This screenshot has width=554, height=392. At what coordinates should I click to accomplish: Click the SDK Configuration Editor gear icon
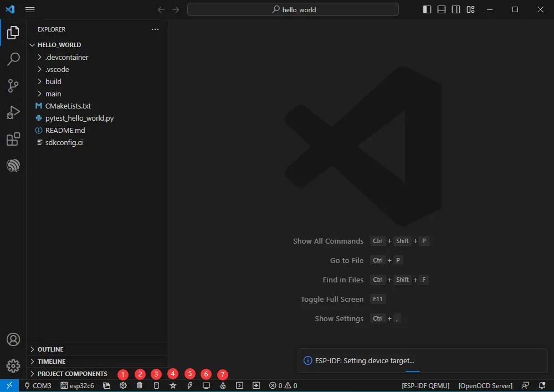point(123,385)
